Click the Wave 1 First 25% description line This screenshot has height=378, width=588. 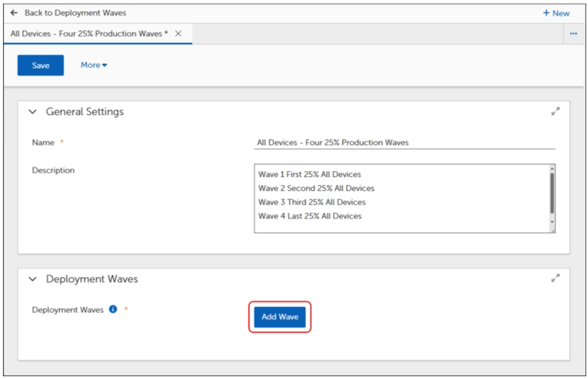[310, 175]
